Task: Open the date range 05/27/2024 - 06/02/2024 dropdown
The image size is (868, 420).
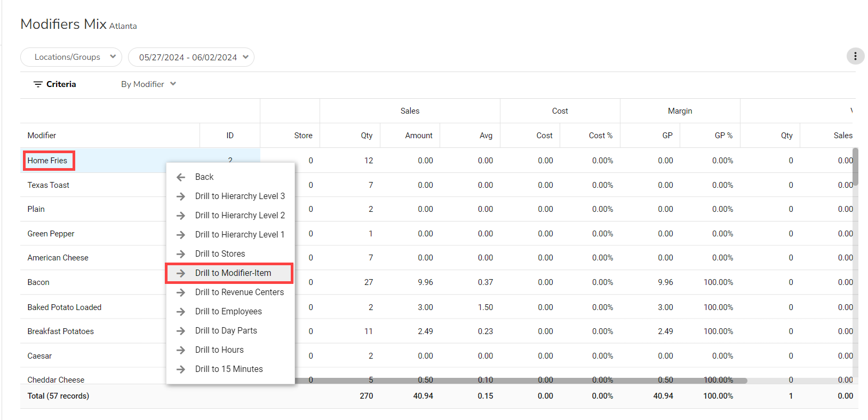Action: pyautogui.click(x=191, y=57)
